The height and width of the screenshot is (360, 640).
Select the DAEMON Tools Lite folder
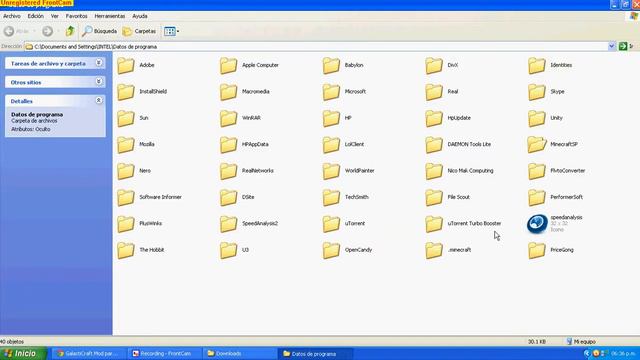click(x=458, y=144)
